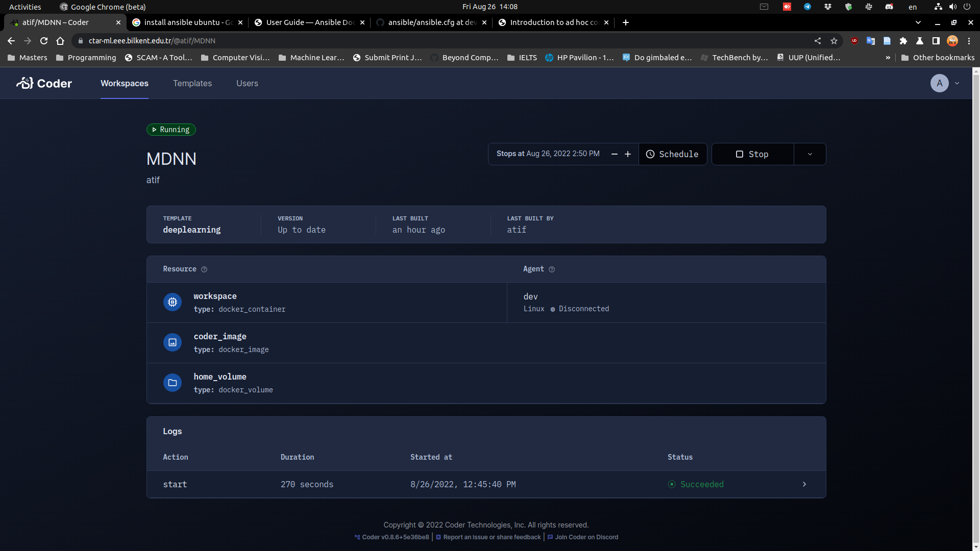Expand the start log row chevron
The width and height of the screenshot is (980, 551).
coord(804,484)
